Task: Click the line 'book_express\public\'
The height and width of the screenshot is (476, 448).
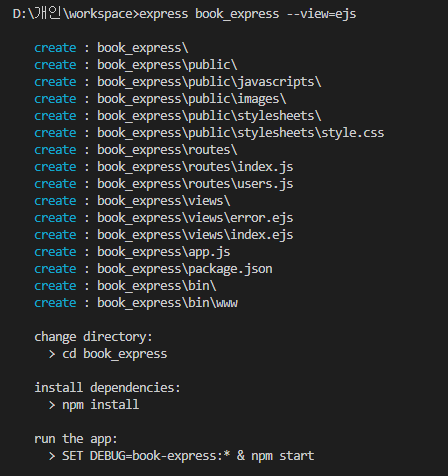Action: [136, 65]
